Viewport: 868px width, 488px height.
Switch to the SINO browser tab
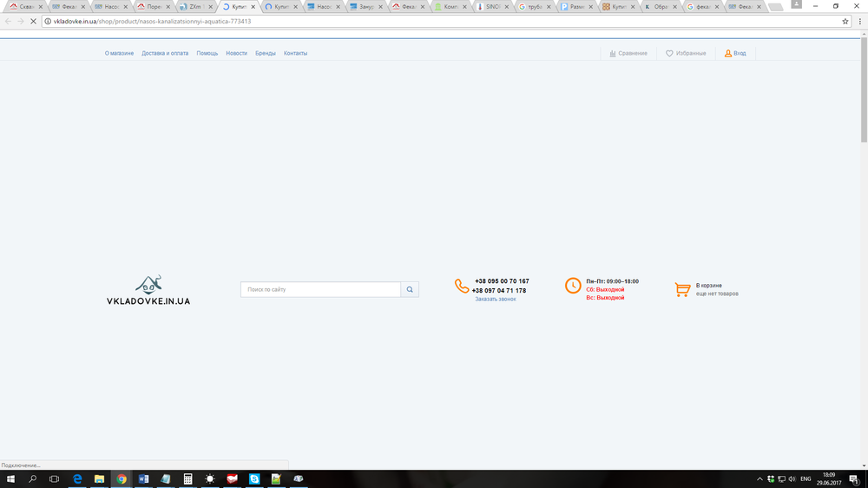click(491, 7)
